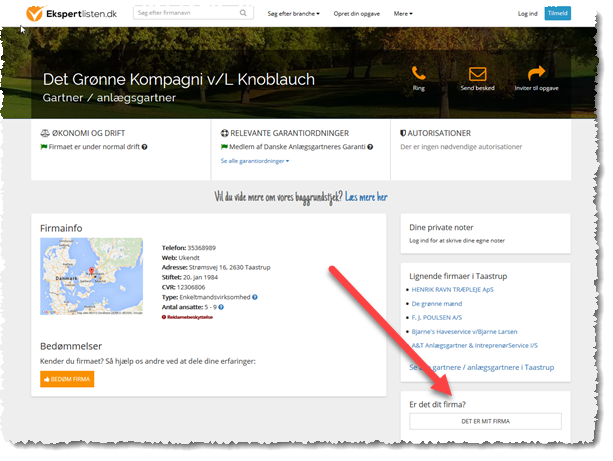Open the Søg efter branche dropdown
The height and width of the screenshot is (461, 613).
point(294,14)
